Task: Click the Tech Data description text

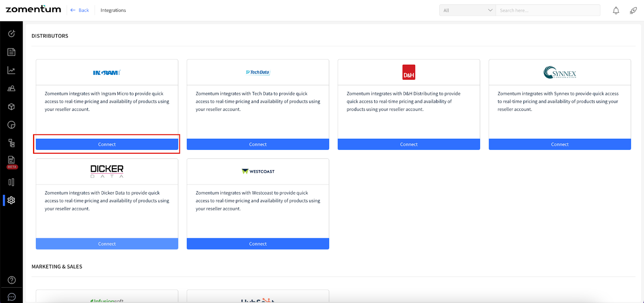Action: (258, 101)
